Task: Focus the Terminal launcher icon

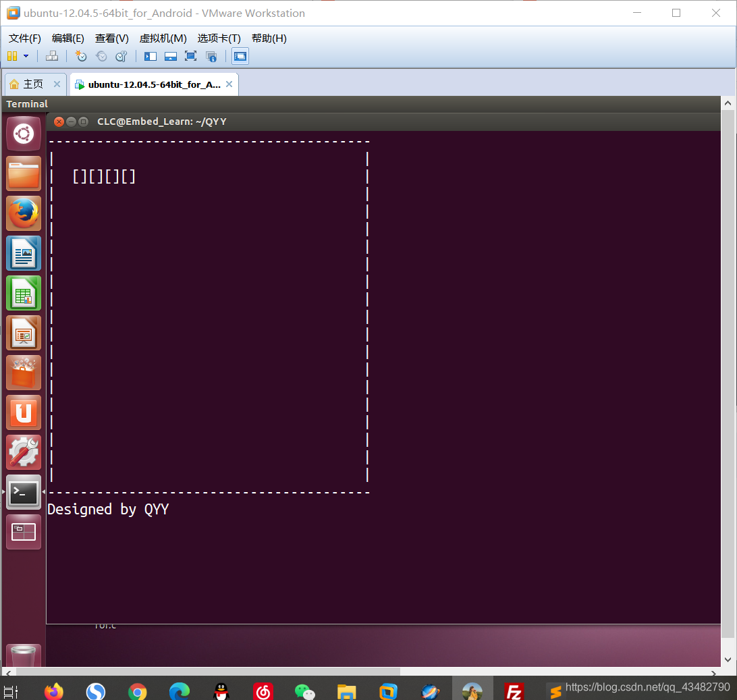Action: 24,492
